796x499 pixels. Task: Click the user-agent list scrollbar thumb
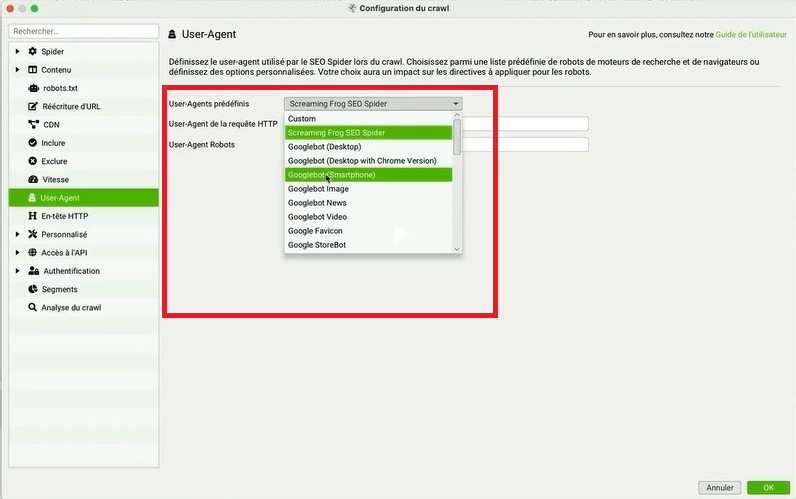pyautogui.click(x=457, y=137)
